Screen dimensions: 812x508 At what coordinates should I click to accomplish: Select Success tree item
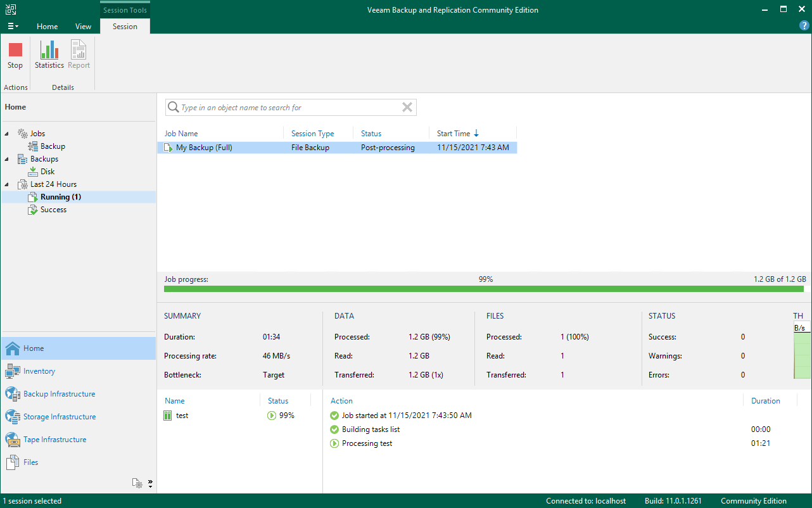53,210
